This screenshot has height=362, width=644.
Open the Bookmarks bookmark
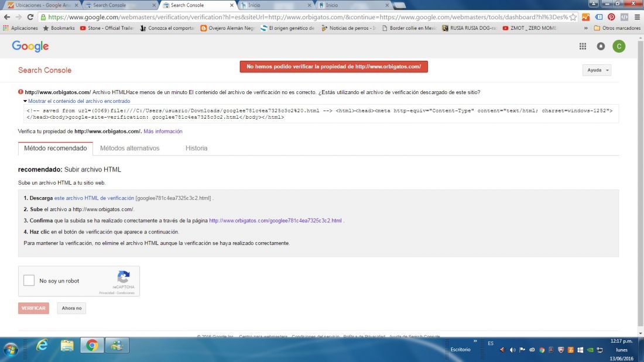[x=59, y=28]
